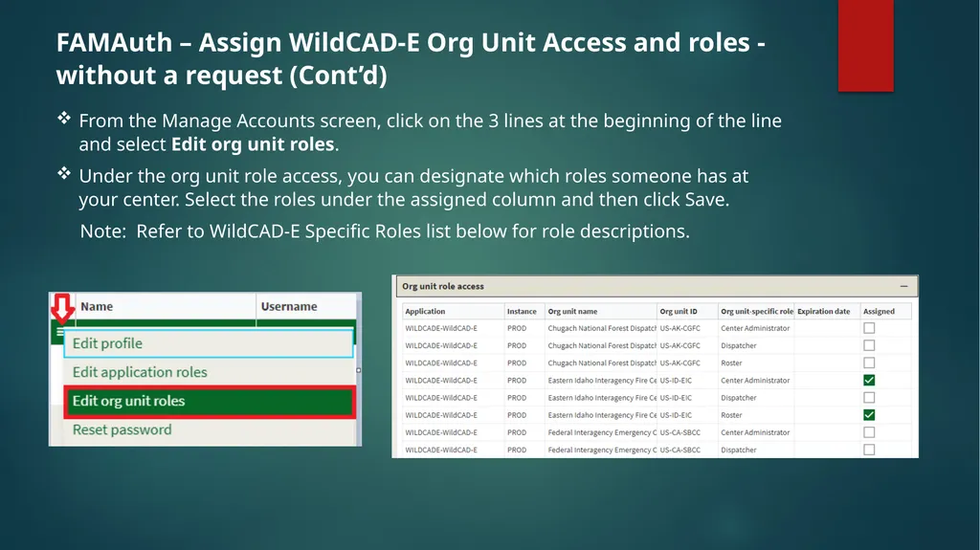Select first Chugach National Forest Dispatch cell
Screen dimensions: 980x550
pos(601,328)
